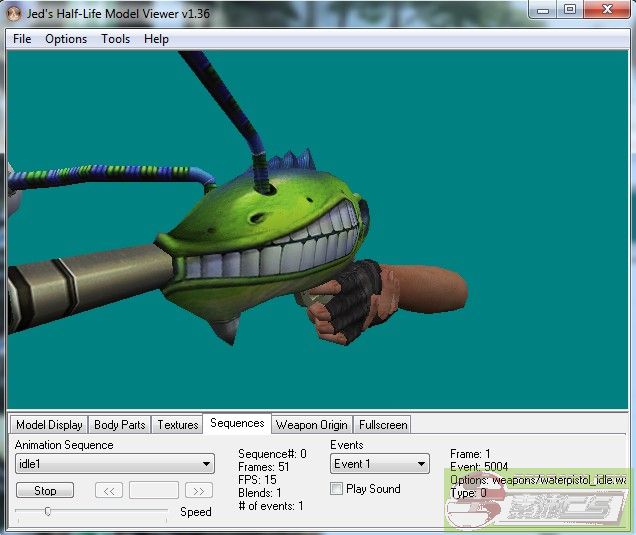Open the Tools menu
The image size is (636, 535).
point(116,39)
